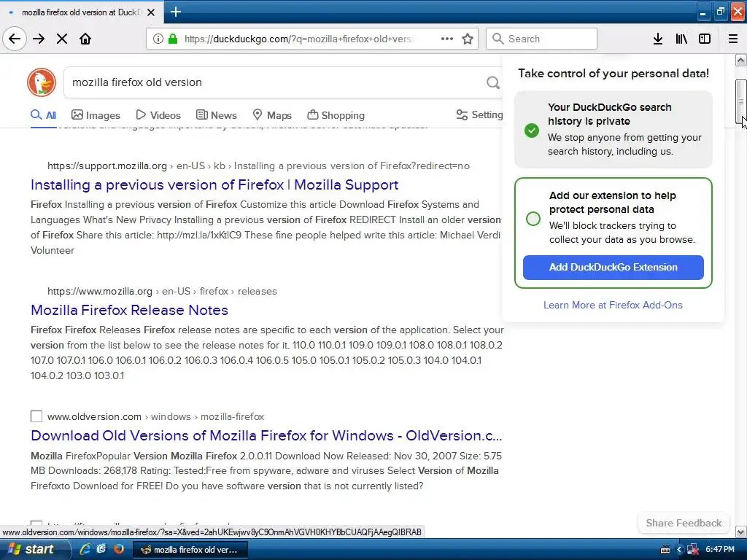Close the DuckDuckGo search results tab
The height and width of the screenshot is (560, 747).
pos(151,12)
